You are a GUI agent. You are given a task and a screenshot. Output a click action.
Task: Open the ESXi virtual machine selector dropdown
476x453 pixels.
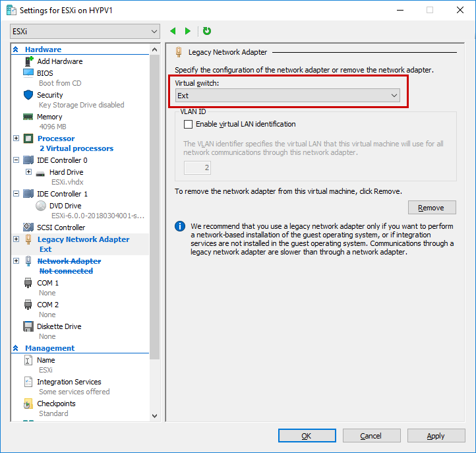pyautogui.click(x=85, y=31)
